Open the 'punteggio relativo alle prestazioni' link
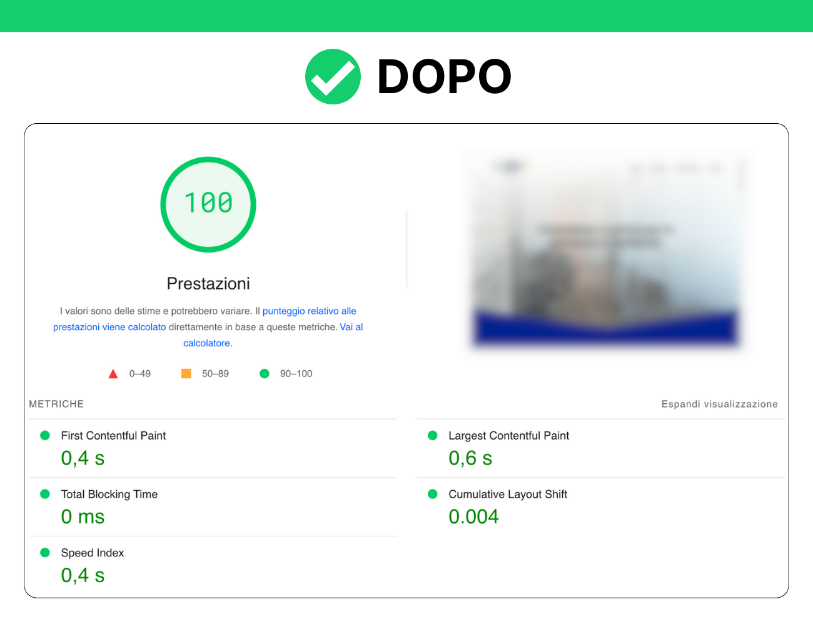 309,311
